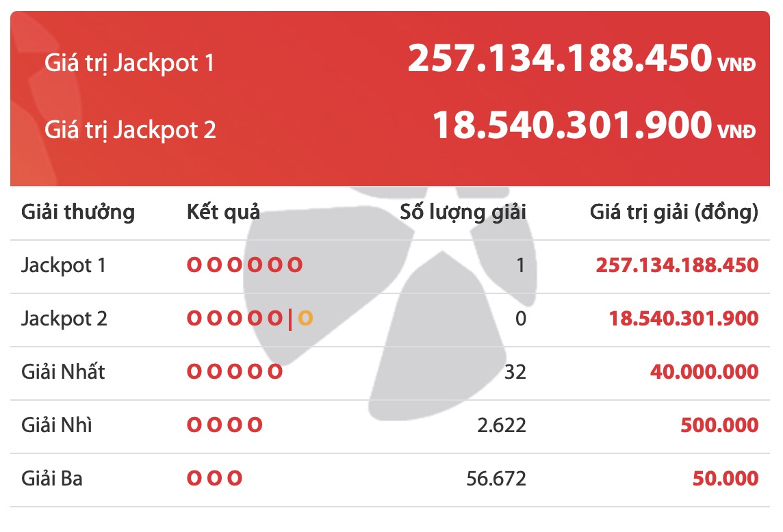Click the six red circles in Jackpot 1 row

coord(244,265)
